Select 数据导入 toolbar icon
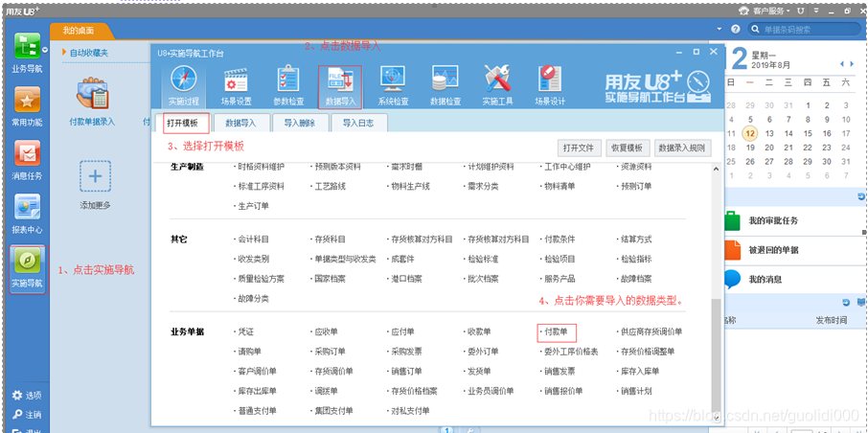 pyautogui.click(x=340, y=86)
